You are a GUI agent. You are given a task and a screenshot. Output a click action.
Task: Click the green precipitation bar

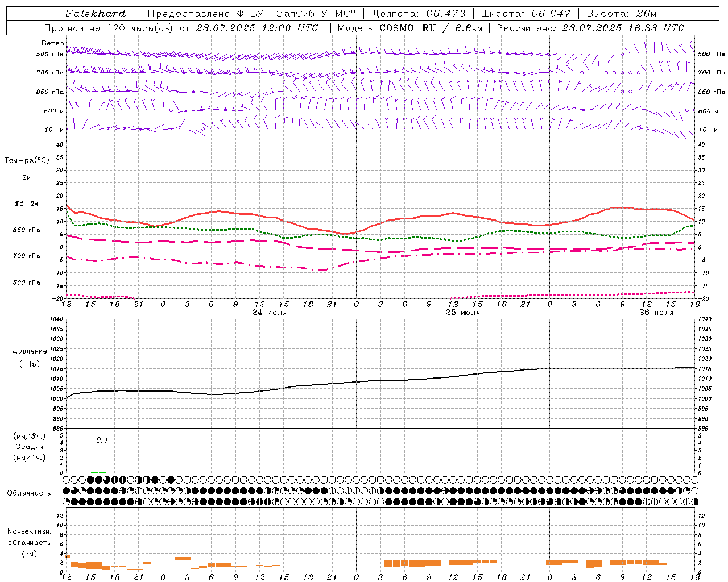[98, 472]
